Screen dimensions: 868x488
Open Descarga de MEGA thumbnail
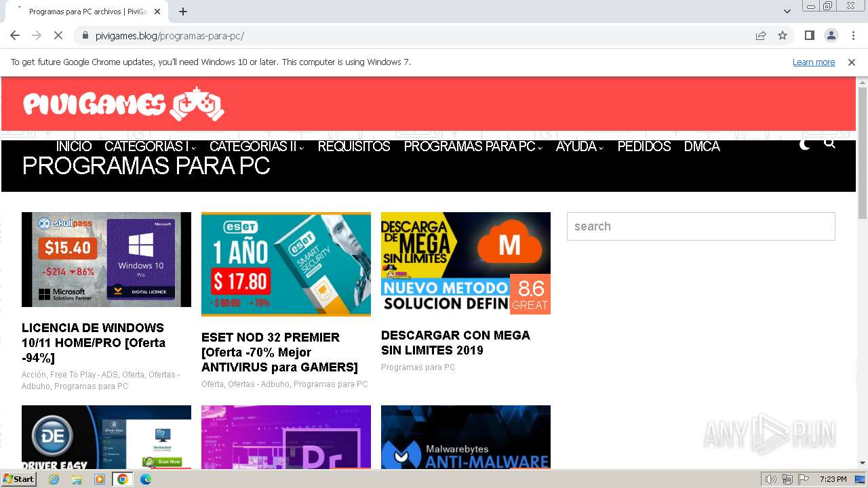466,263
